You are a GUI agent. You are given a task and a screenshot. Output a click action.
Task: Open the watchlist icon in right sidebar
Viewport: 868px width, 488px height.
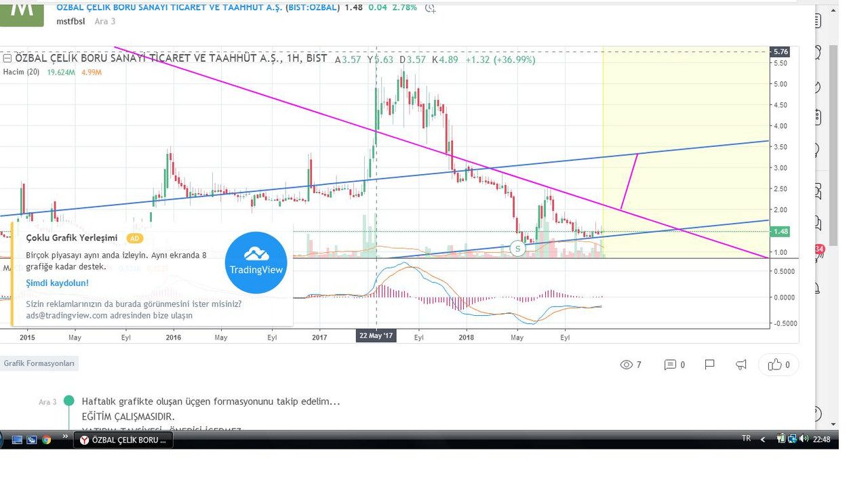816,21
